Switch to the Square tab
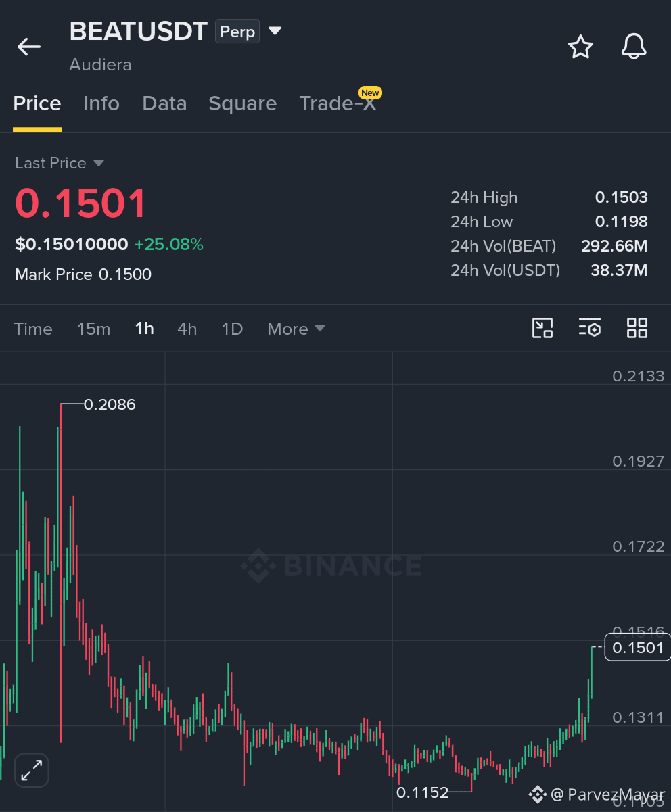Screen dimensions: 671x812 click(x=242, y=103)
